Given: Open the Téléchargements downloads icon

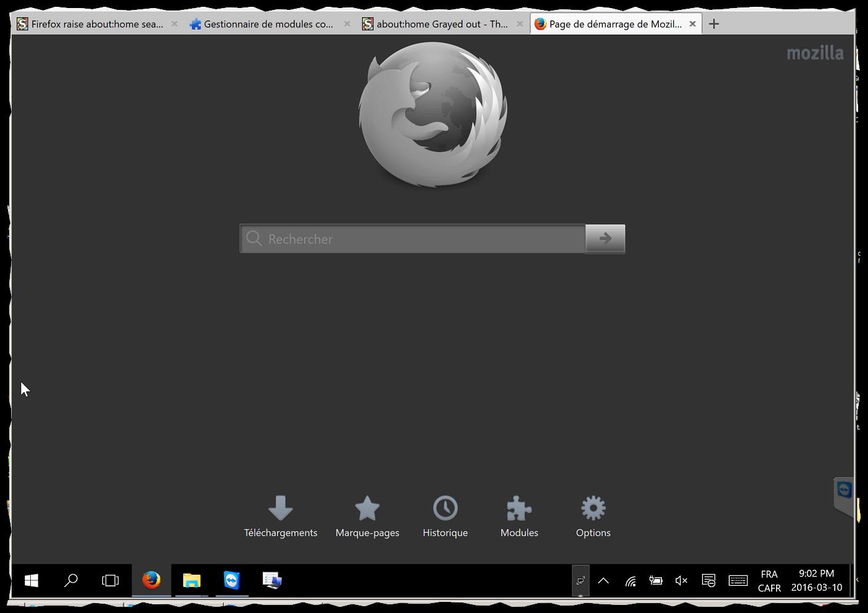Looking at the screenshot, I should [281, 508].
